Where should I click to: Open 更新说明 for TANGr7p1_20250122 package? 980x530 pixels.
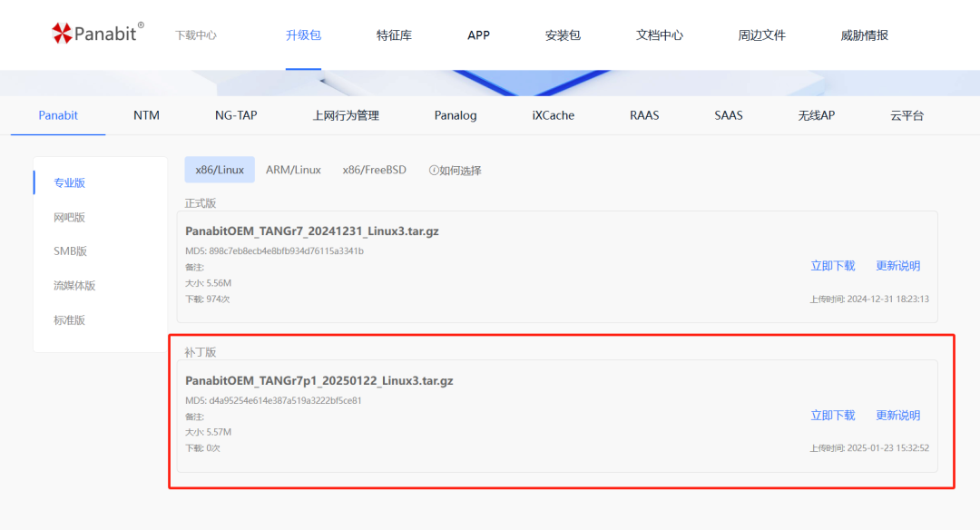click(897, 415)
